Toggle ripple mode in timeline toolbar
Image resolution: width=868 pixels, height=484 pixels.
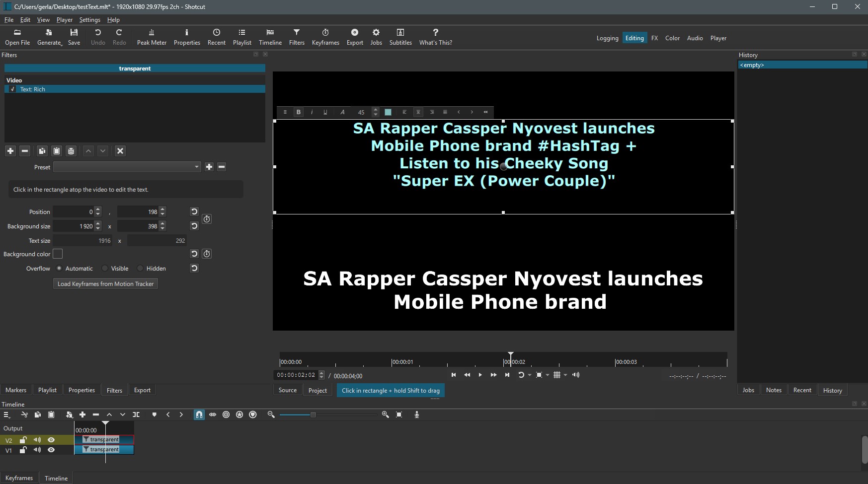click(x=226, y=415)
